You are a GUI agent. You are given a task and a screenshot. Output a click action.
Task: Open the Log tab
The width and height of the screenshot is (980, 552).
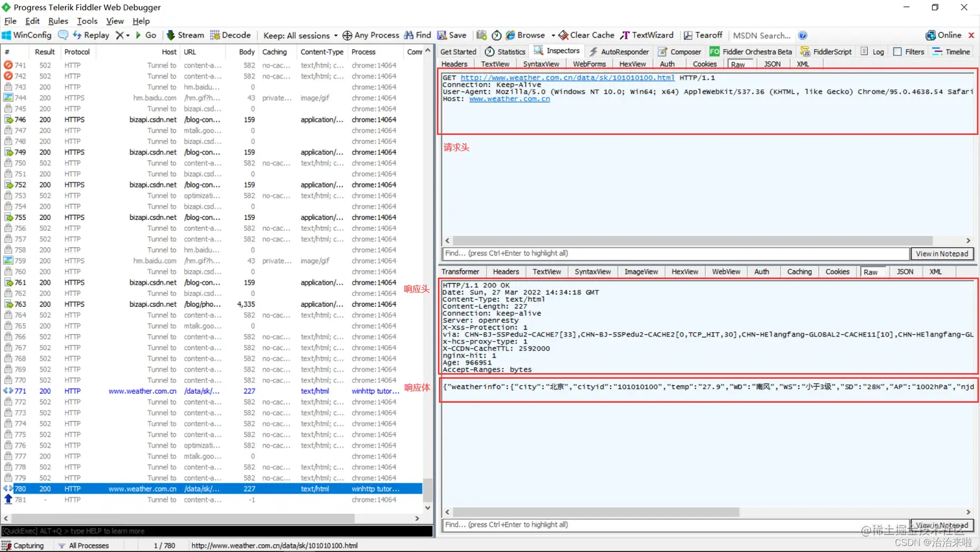[x=872, y=51]
